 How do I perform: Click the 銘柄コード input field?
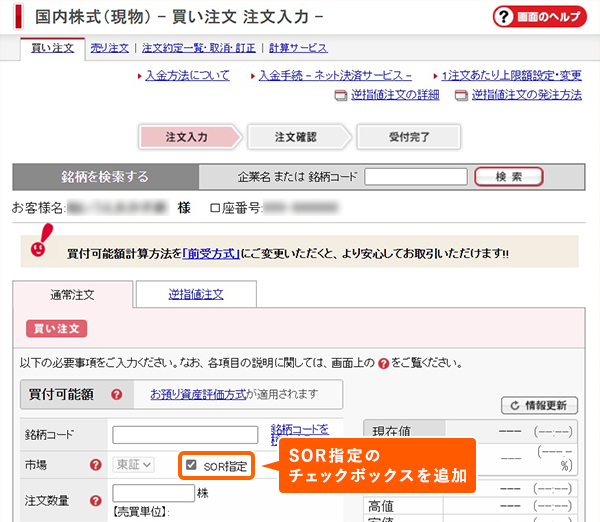coord(186,435)
